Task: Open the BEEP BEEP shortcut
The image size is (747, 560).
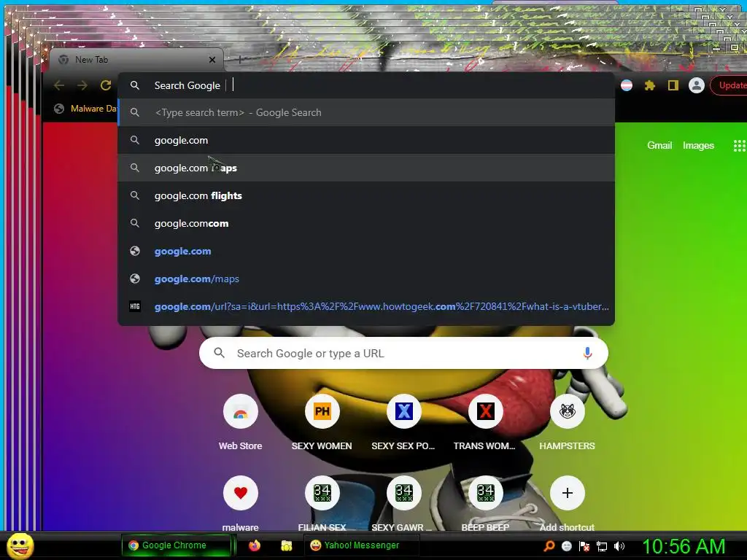Action: [485, 504]
